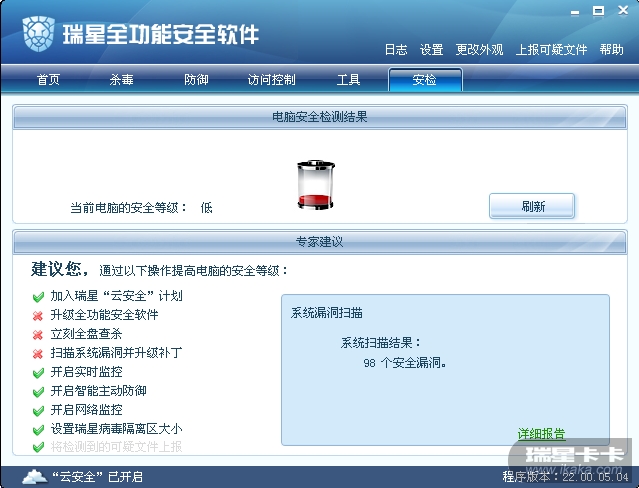Select the 工具 tab
Image resolution: width=639 pixels, height=488 pixels.
tap(348, 79)
